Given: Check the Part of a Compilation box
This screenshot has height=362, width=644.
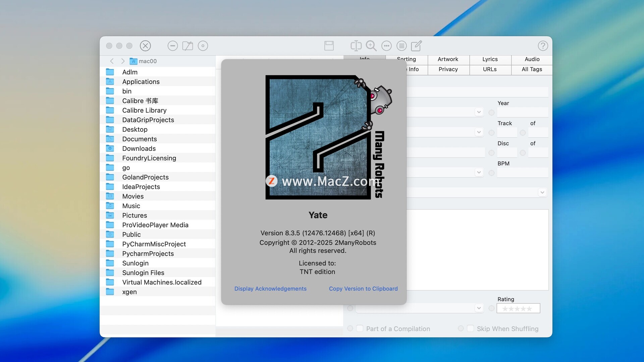Looking at the screenshot, I should 360,328.
